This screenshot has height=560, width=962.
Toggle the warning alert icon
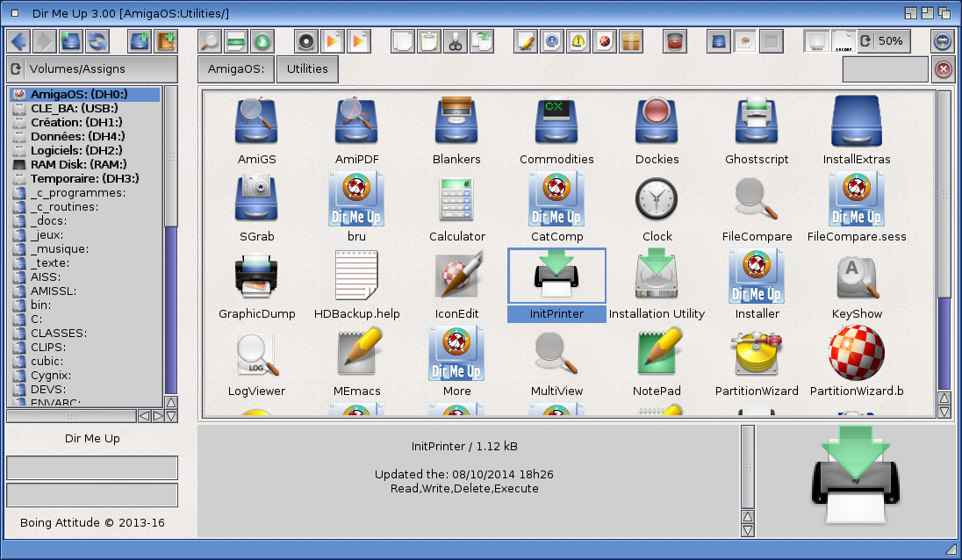pyautogui.click(x=578, y=40)
